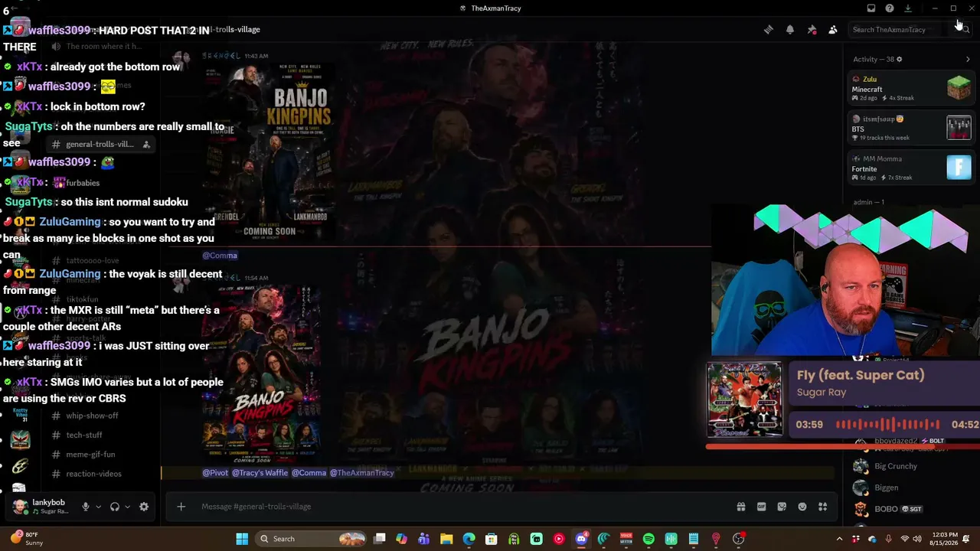Click the add-member icon beside general-trolls-village
This screenshot has height=551, width=980.
point(146,145)
